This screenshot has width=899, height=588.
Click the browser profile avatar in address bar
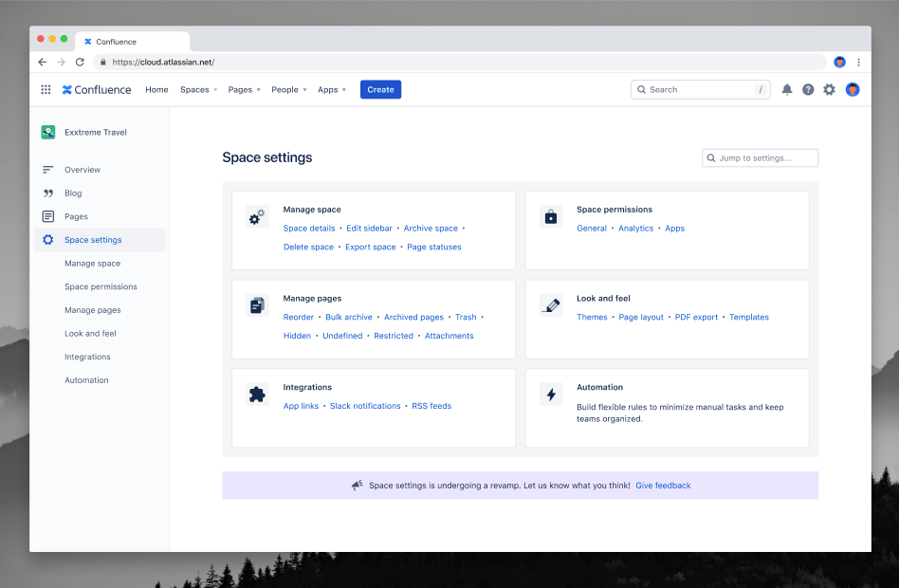click(839, 62)
